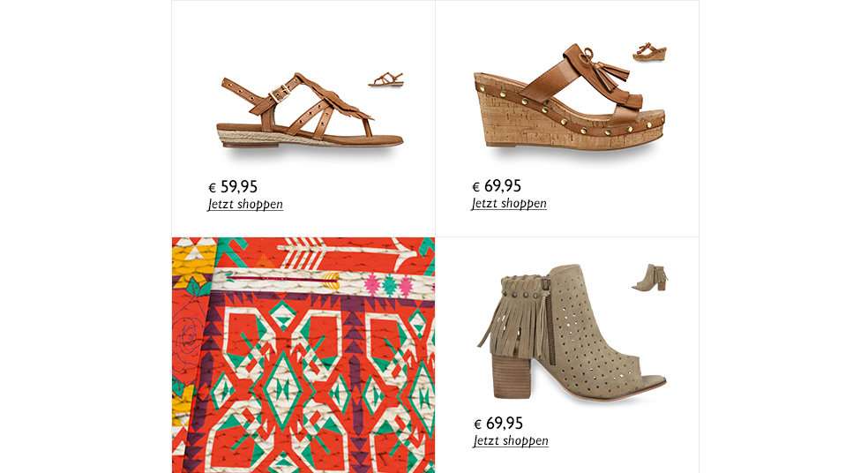Image resolution: width=868 pixels, height=473 pixels.
Task: Click Jetzt shoppen under the fringe bootie
Action: pos(511,441)
